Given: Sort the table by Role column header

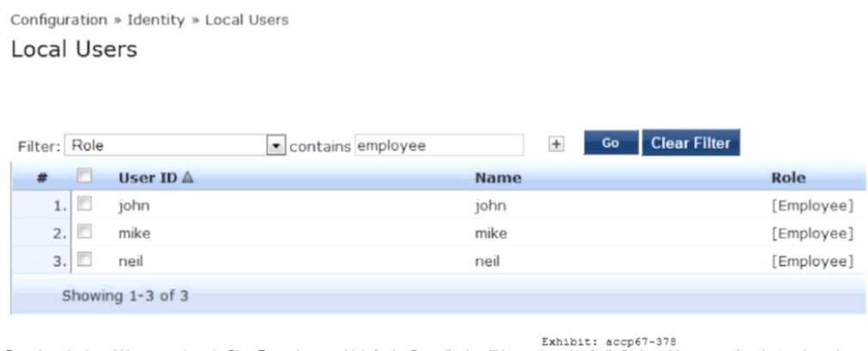Looking at the screenshot, I should click(788, 178).
